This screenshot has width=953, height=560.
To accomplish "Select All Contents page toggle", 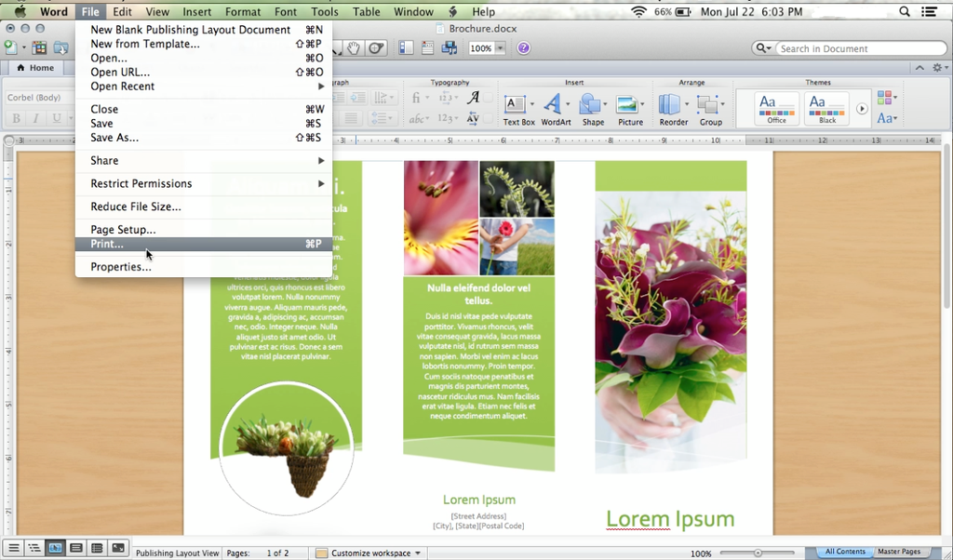I will pyautogui.click(x=845, y=552).
